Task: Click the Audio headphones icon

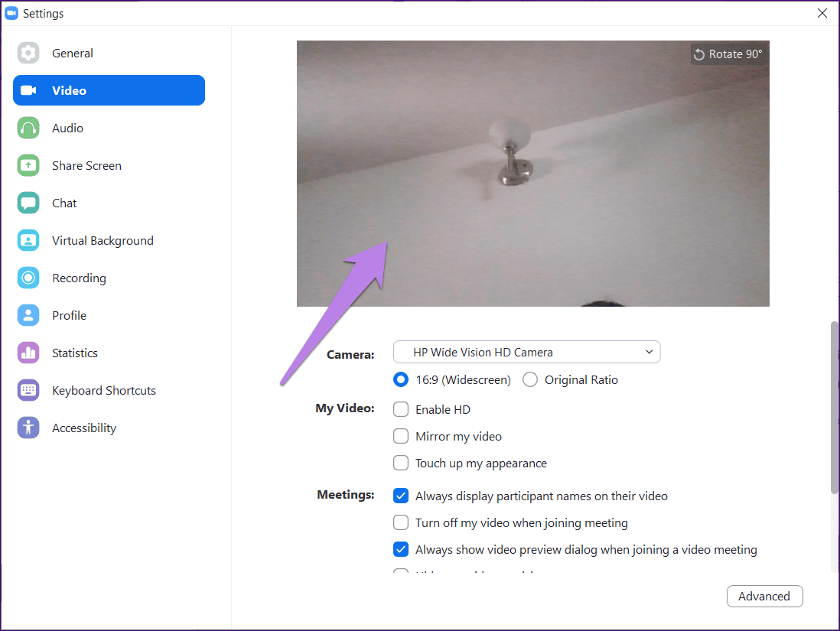Action: [x=28, y=128]
